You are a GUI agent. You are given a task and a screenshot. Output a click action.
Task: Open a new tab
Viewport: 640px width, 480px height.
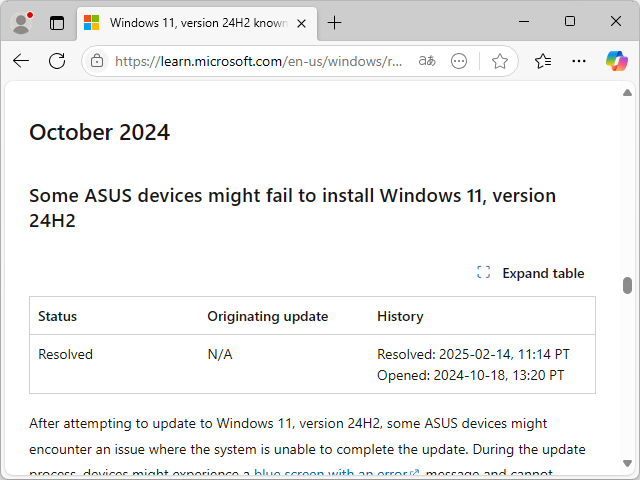335,22
